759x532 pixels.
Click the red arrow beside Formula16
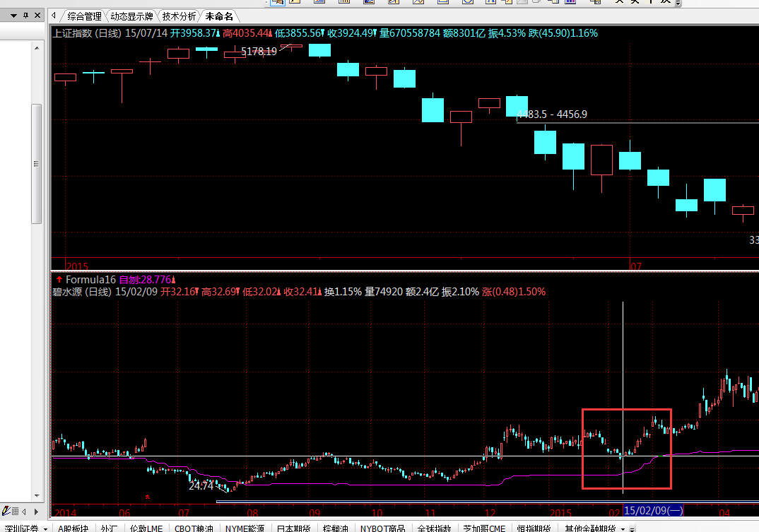point(59,280)
